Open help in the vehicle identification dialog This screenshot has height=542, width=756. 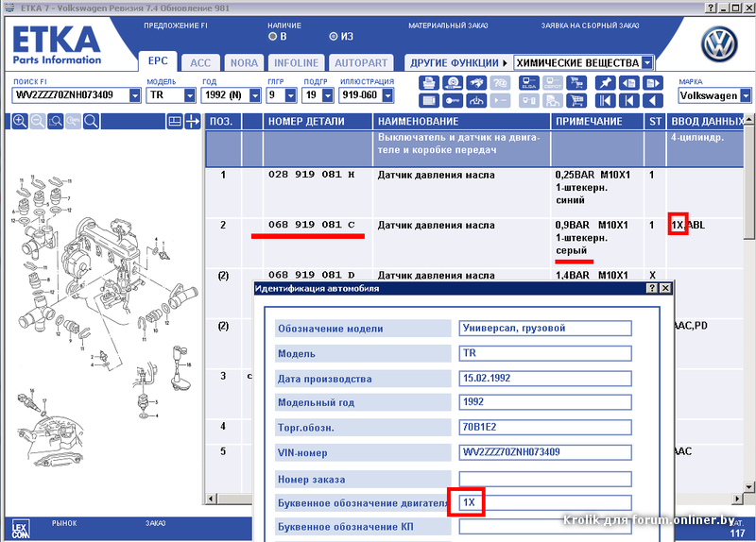[x=652, y=288]
